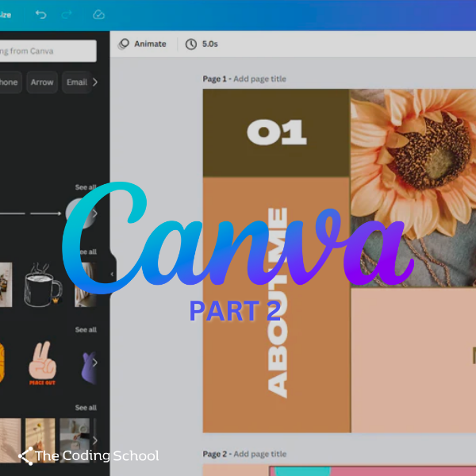
Task: Click See all above the photos row
Action: [86, 407]
